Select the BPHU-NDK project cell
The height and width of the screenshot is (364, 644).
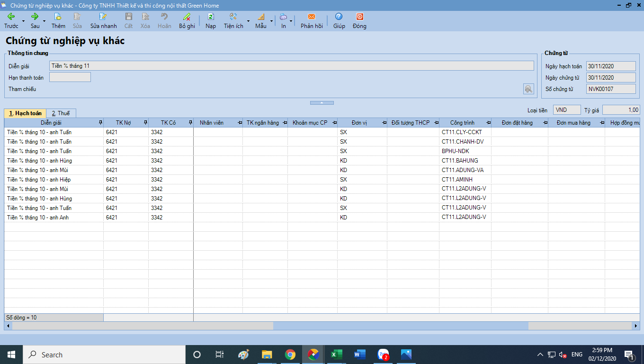click(x=465, y=151)
